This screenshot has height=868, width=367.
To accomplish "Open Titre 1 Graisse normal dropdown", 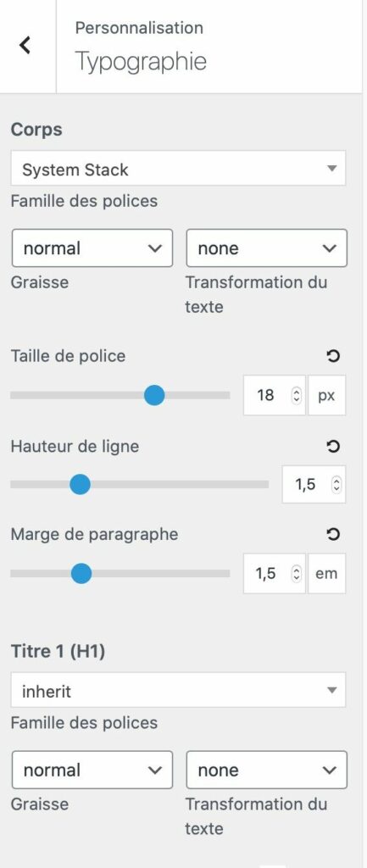I will pos(92,770).
